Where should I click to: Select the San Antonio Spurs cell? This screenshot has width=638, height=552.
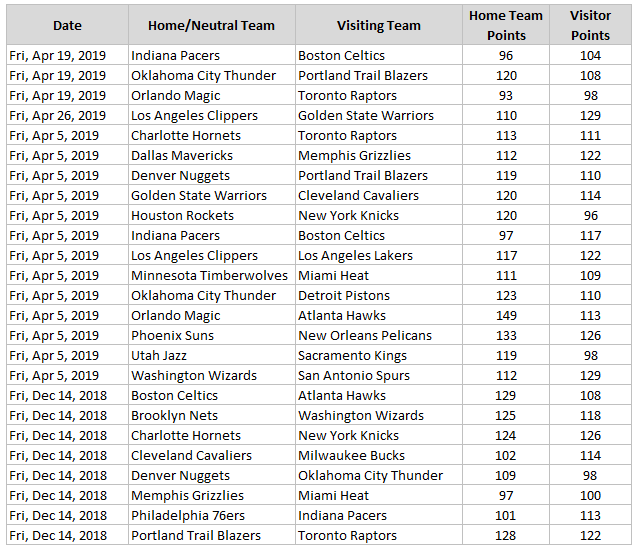(355, 376)
